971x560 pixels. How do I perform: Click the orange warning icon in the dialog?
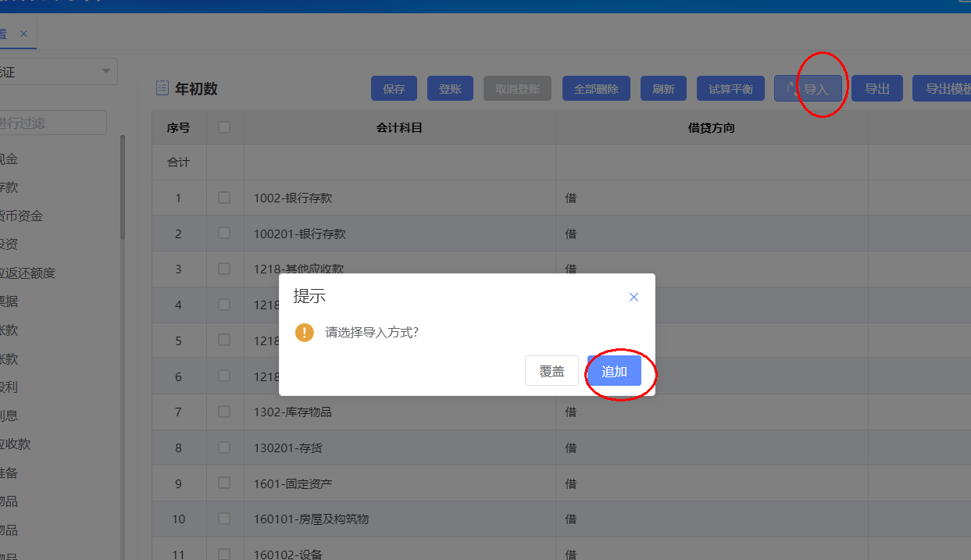coord(304,333)
